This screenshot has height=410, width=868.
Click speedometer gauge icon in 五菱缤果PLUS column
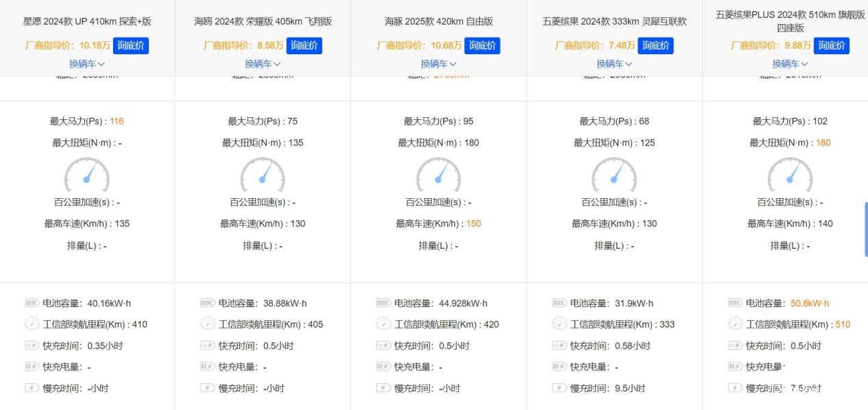pos(791,175)
